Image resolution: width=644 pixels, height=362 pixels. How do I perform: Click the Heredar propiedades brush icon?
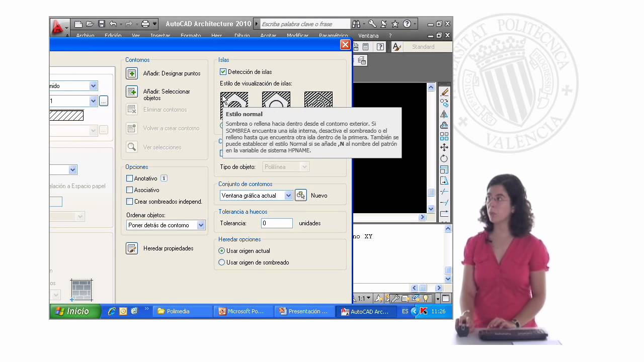(x=132, y=248)
